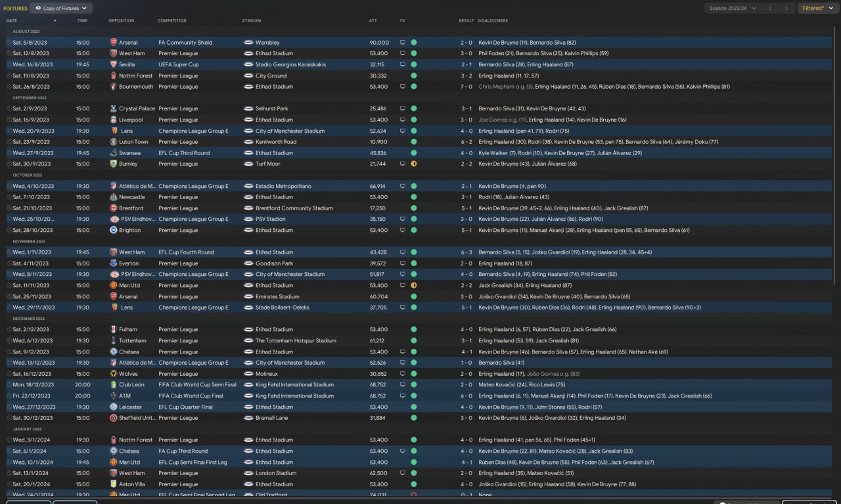Open the EFL Cup Third Round link
Viewport: 841px width, 504px height.
(183, 153)
